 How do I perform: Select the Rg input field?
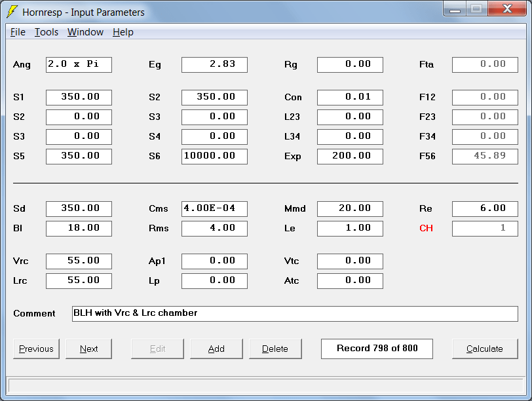click(350, 64)
